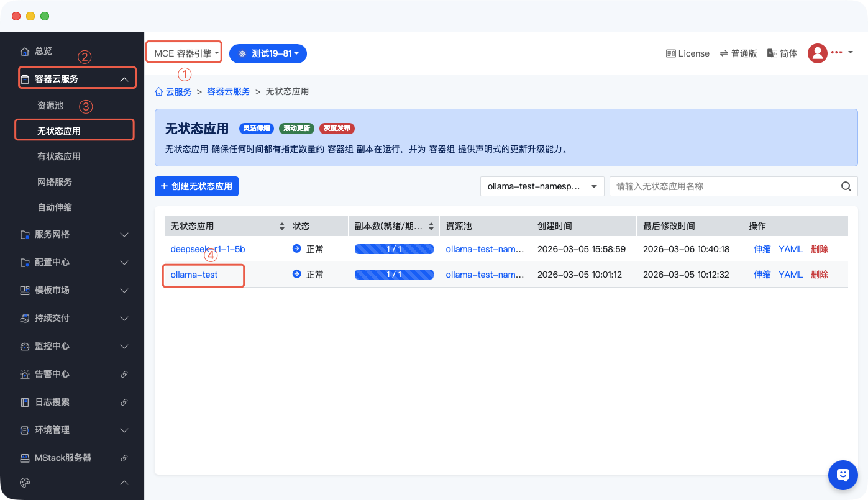Click the search magnifier icon
This screenshot has height=500, width=868.
pos(846,186)
